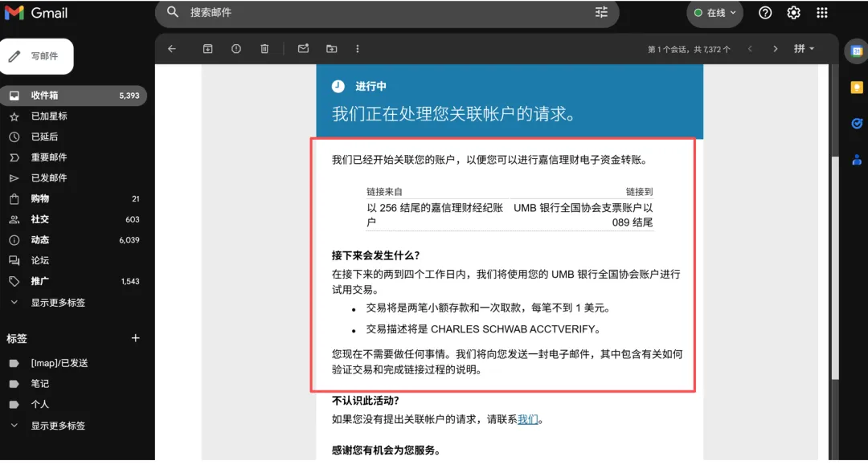
Task: Open the settings gear icon
Action: coord(793,13)
